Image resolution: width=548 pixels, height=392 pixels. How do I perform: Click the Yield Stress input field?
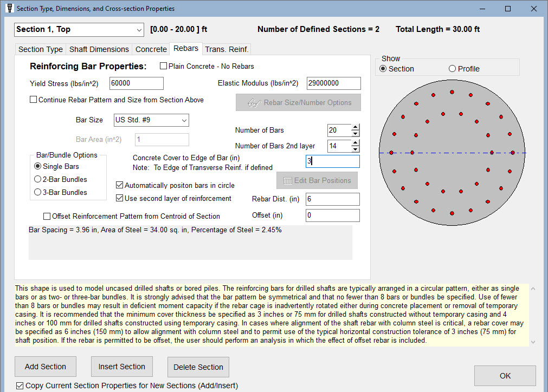tap(136, 83)
